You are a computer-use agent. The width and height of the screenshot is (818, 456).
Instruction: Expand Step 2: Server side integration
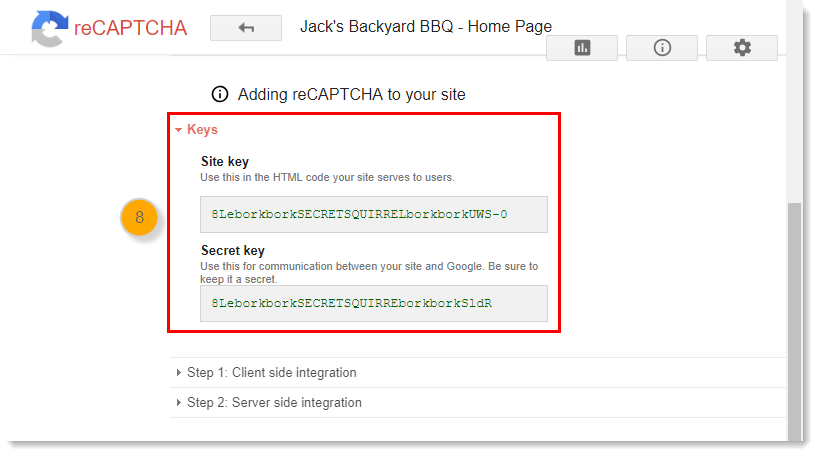click(273, 403)
